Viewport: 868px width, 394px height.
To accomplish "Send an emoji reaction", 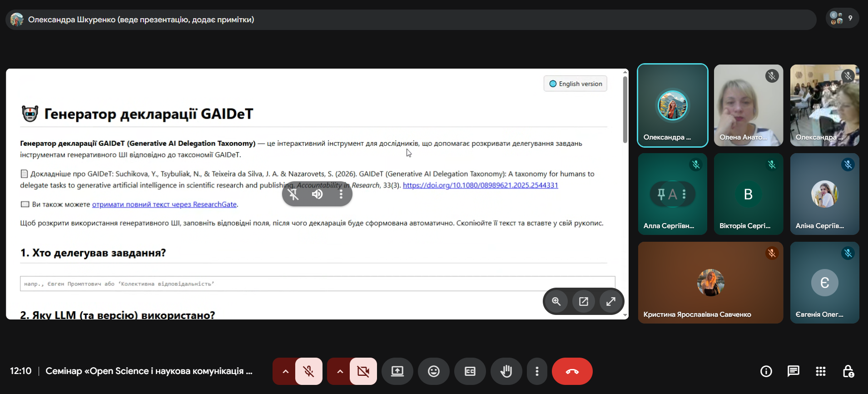I will tap(434, 371).
